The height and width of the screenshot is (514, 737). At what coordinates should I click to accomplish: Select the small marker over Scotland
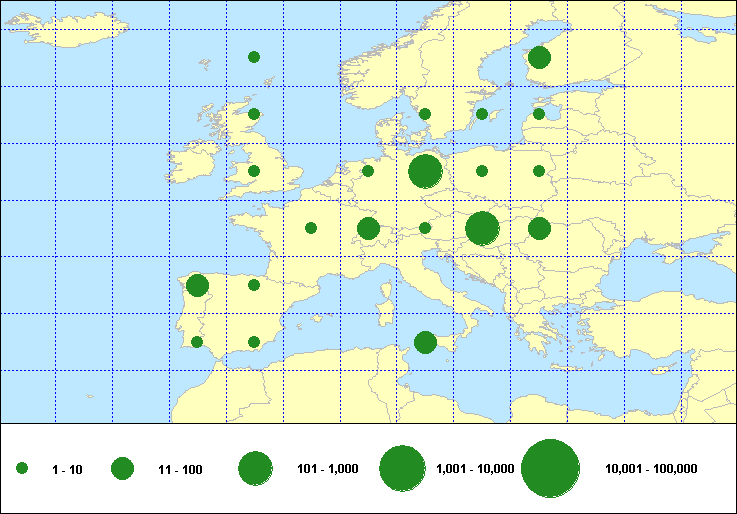254,114
